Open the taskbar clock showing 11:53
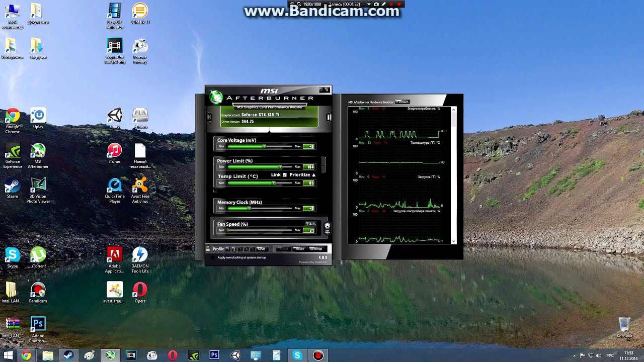Image resolution: width=644 pixels, height=362 pixels. pos(629,355)
